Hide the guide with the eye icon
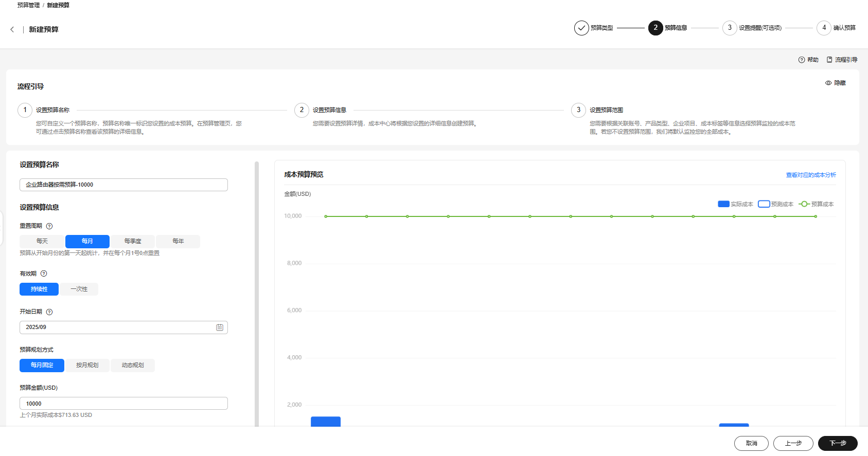The height and width of the screenshot is (456, 868). (x=828, y=83)
